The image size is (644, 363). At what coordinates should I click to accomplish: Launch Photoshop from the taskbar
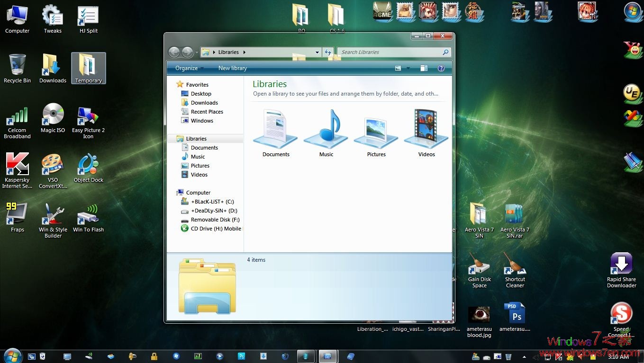coord(241,356)
